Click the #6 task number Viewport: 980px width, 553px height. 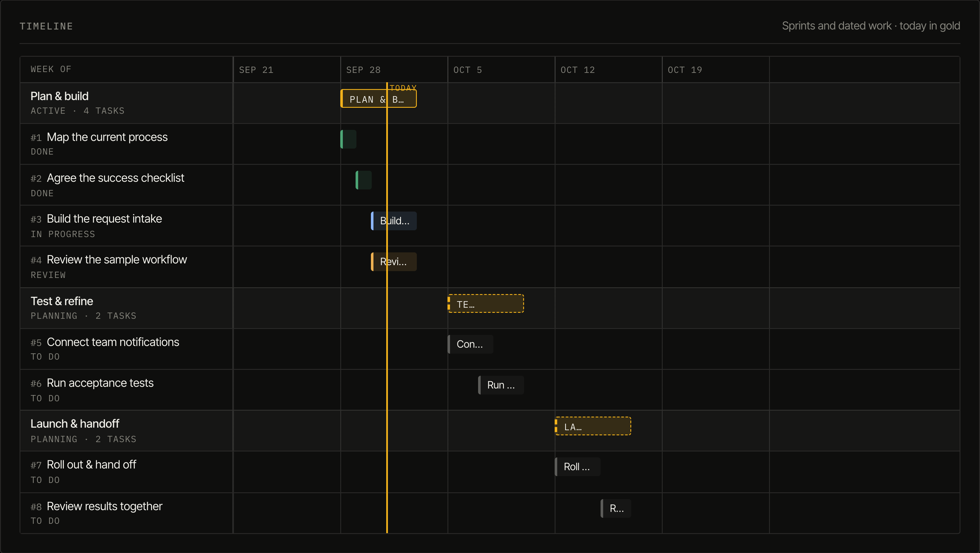click(36, 384)
